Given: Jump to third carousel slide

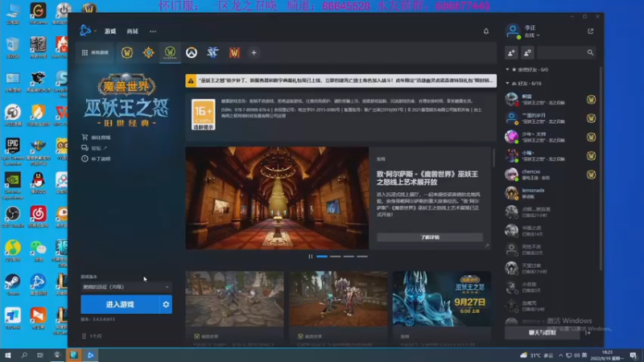Looking at the screenshot, I should [x=349, y=257].
